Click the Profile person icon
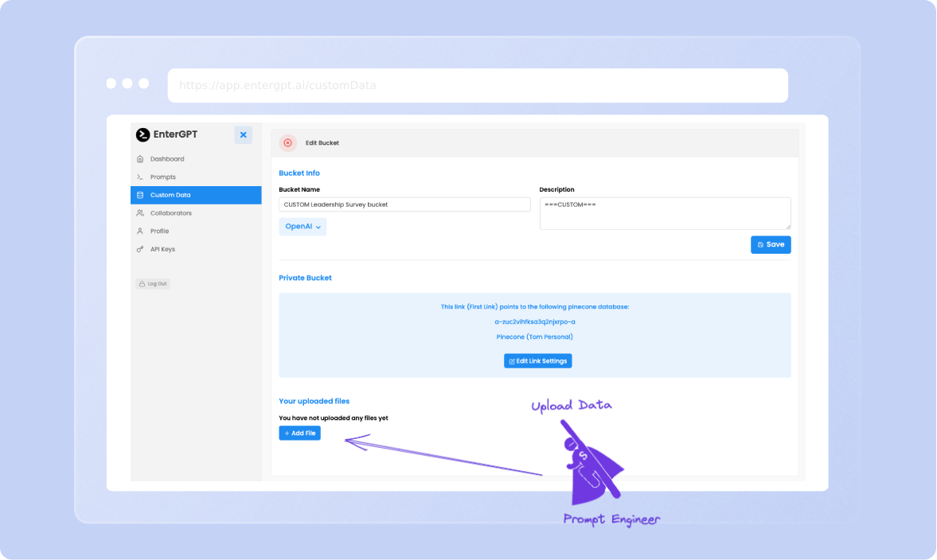 click(x=140, y=231)
